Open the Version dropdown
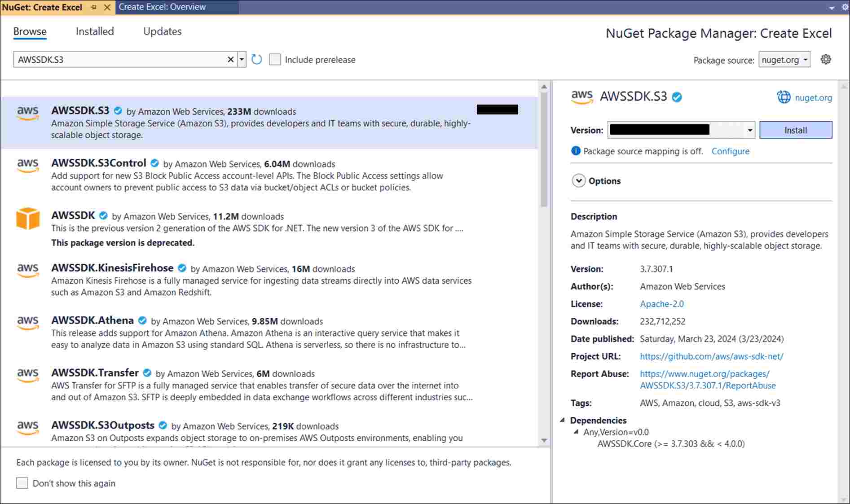The width and height of the screenshot is (850, 504). click(x=749, y=130)
